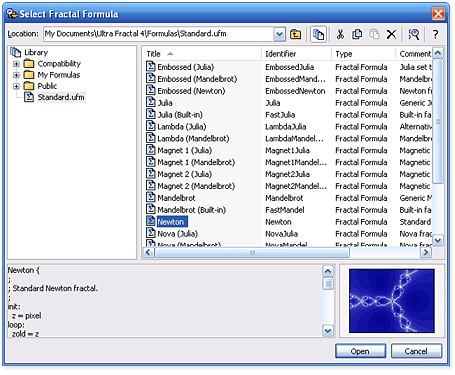455x375 pixels.
Task: Click the Location path input field
Action: (x=159, y=34)
